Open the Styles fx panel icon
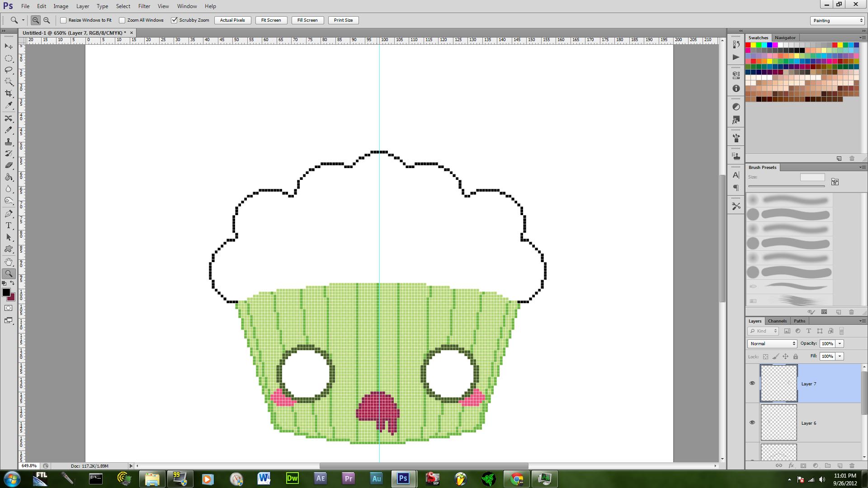 click(736, 120)
